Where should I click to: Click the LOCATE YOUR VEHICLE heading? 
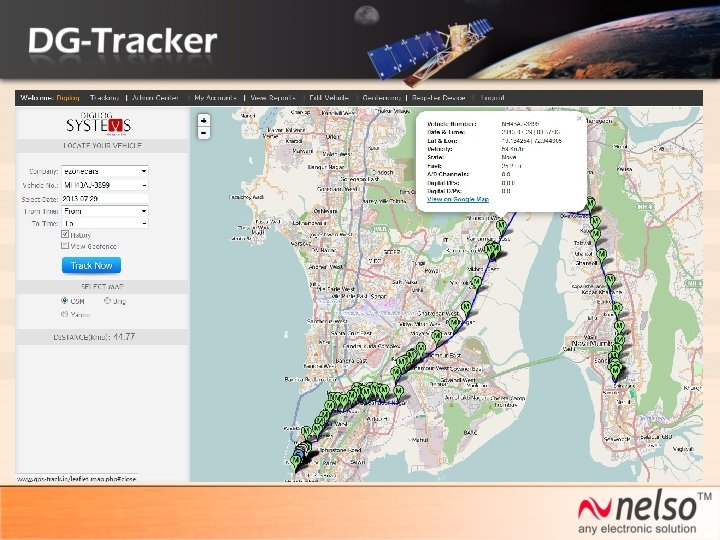tap(102, 146)
